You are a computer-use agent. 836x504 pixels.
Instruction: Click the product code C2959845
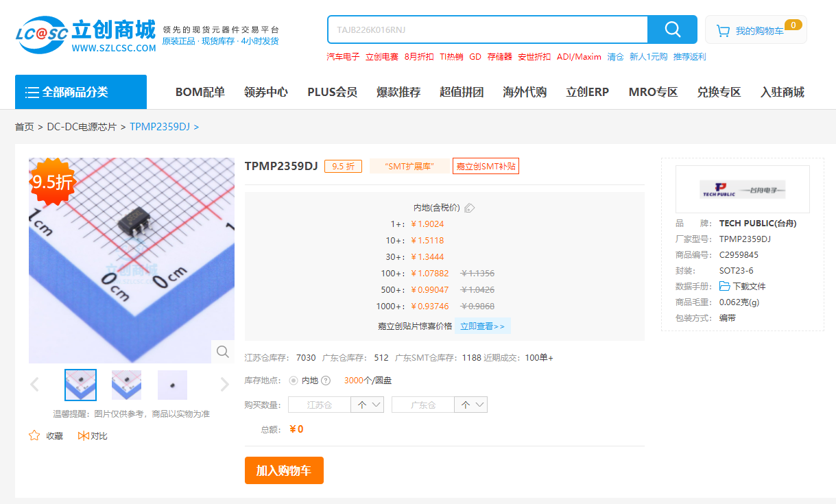coord(739,254)
